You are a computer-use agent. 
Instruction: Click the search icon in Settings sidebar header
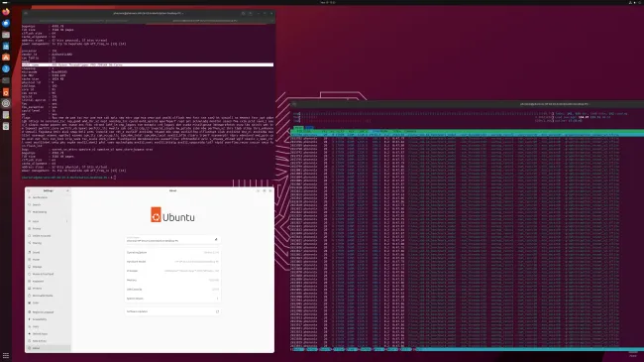point(29,190)
